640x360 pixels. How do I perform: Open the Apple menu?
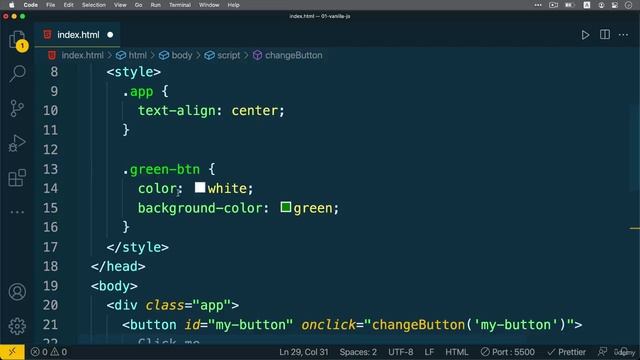point(11,5)
